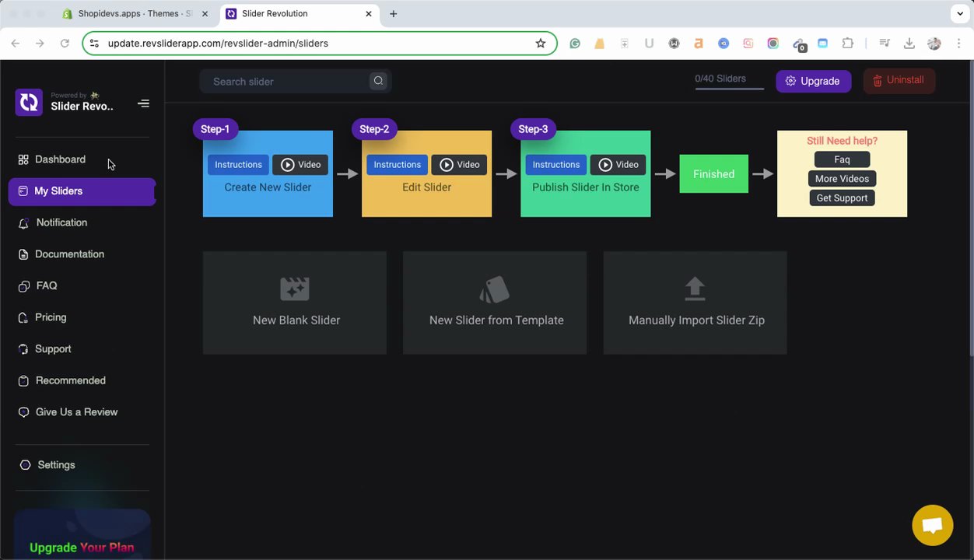The width and height of the screenshot is (974, 560).
Task: Open the browser Downloads icon
Action: tap(909, 44)
